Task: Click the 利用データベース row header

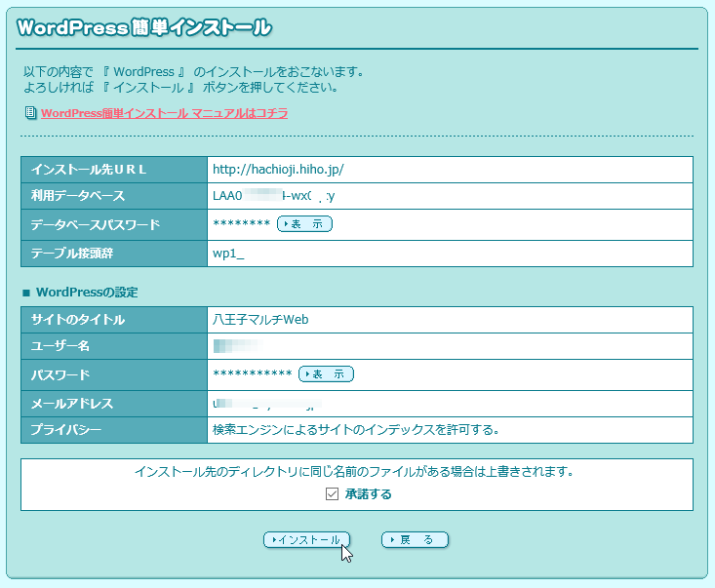Action: tap(114, 196)
